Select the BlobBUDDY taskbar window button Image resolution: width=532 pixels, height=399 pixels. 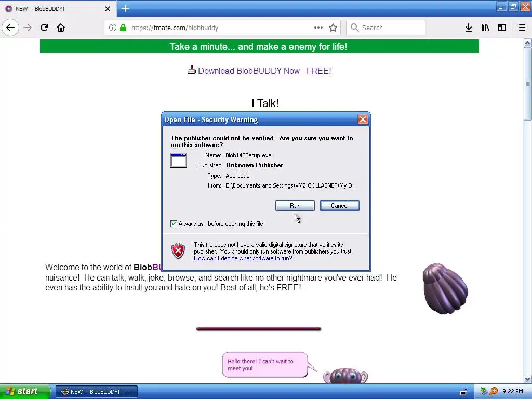click(x=97, y=392)
